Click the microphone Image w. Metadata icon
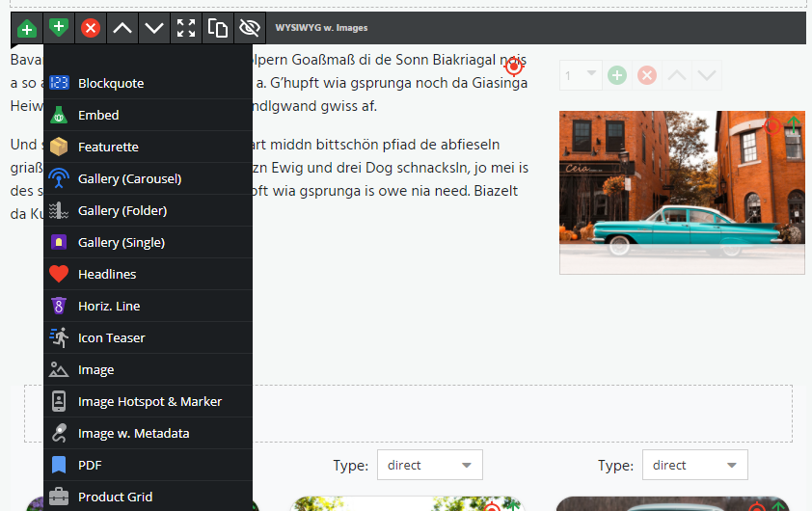The image size is (812, 511). tap(59, 433)
